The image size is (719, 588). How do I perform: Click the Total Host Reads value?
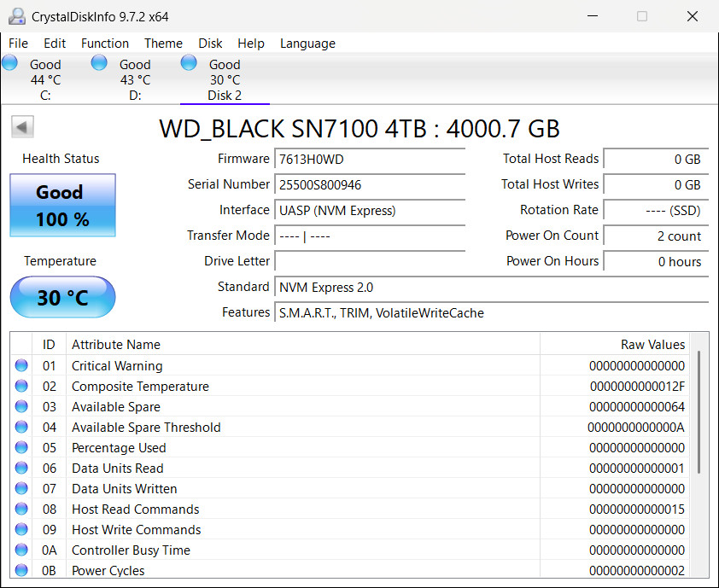click(656, 159)
